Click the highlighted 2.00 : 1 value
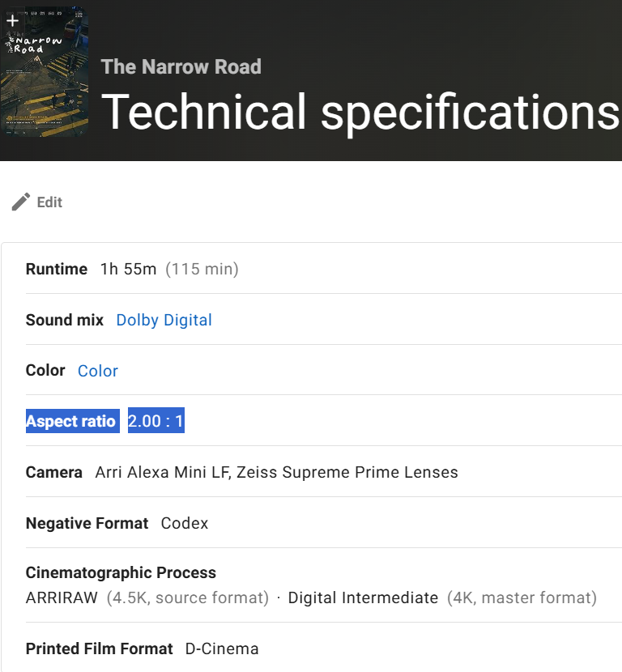The image size is (622, 672). (x=156, y=420)
